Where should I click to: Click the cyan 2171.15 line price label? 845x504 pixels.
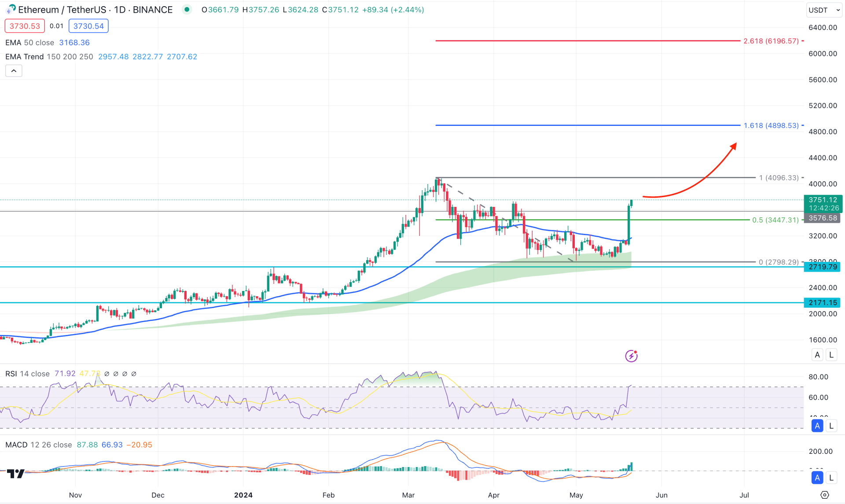tap(823, 303)
